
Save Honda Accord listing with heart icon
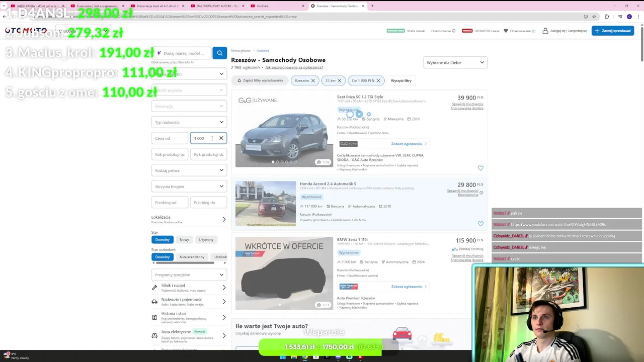[480, 224]
